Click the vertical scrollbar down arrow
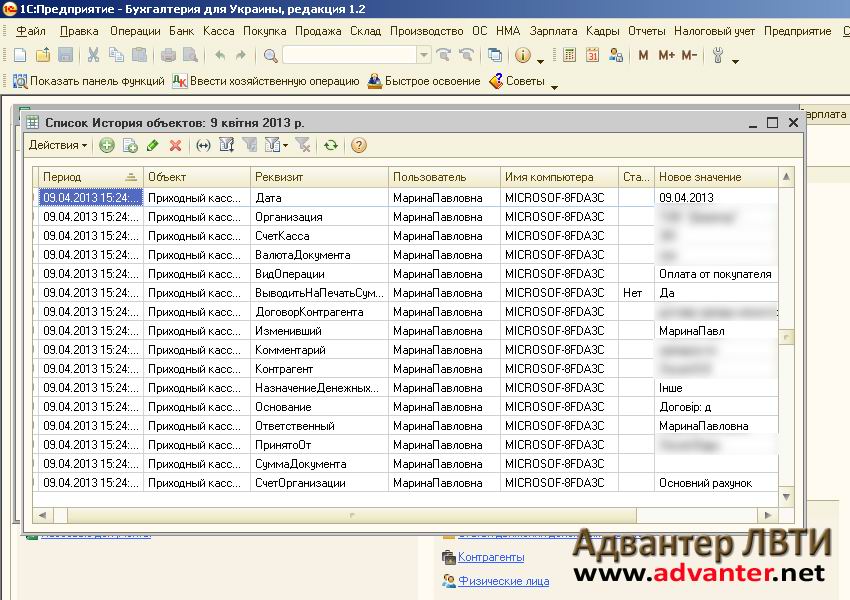Image resolution: width=850 pixels, height=600 pixels. (786, 497)
